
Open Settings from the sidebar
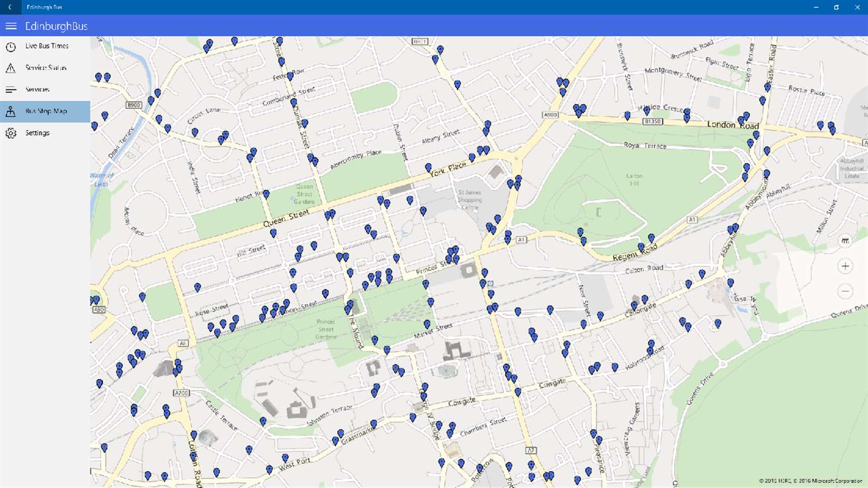(45, 133)
